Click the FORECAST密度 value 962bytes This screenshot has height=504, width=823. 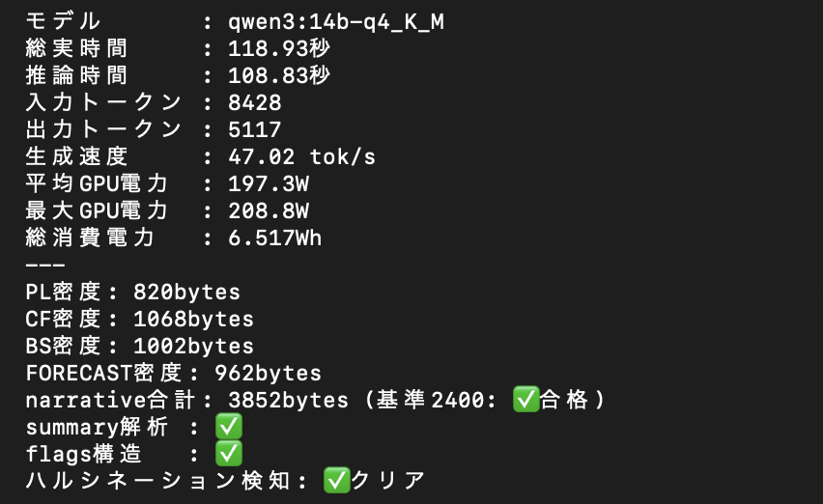point(268,374)
